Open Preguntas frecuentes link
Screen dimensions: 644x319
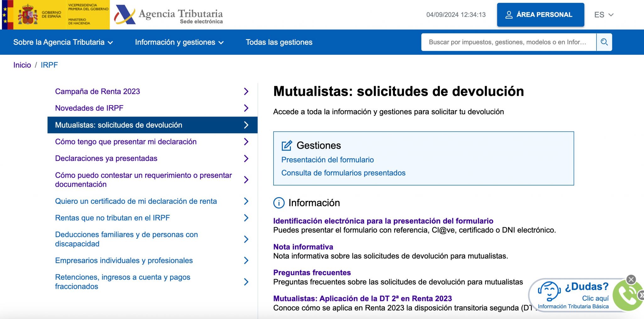click(312, 272)
